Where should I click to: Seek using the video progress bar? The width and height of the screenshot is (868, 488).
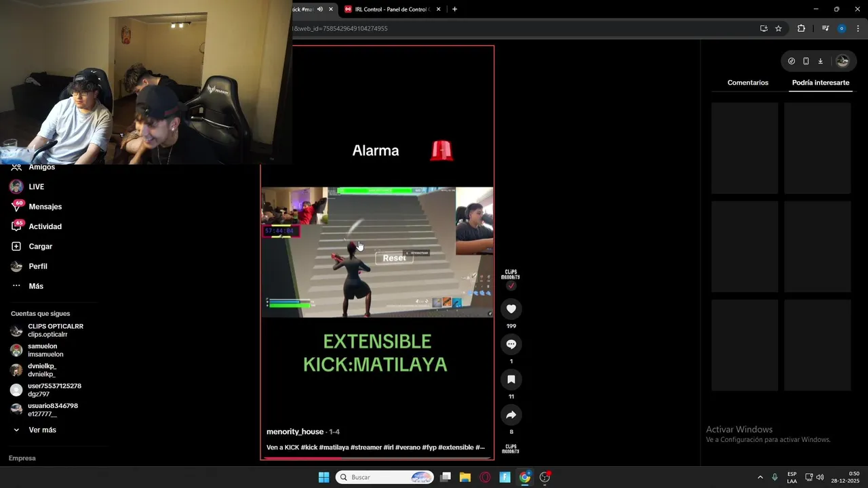click(377, 458)
